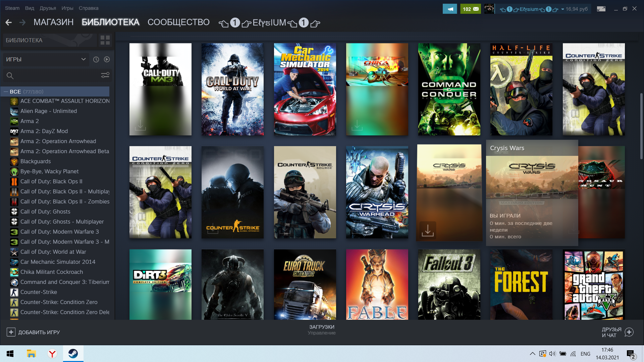Open The Forest cover
Viewport: 644px width, 362px height.
[521, 284]
